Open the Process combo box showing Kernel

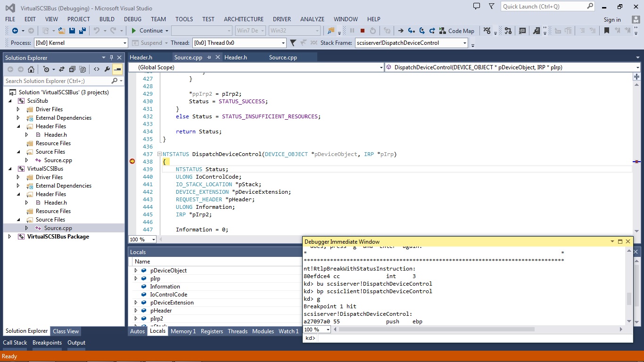click(x=81, y=43)
